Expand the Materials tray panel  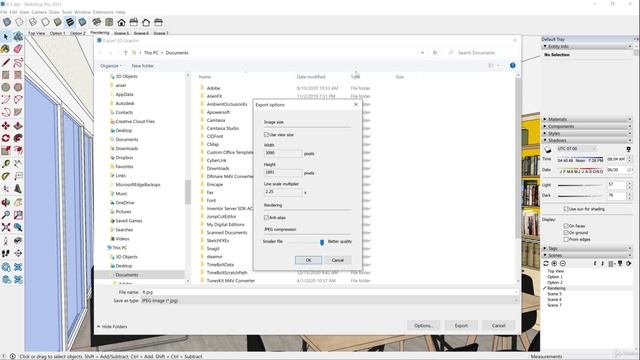587,120
